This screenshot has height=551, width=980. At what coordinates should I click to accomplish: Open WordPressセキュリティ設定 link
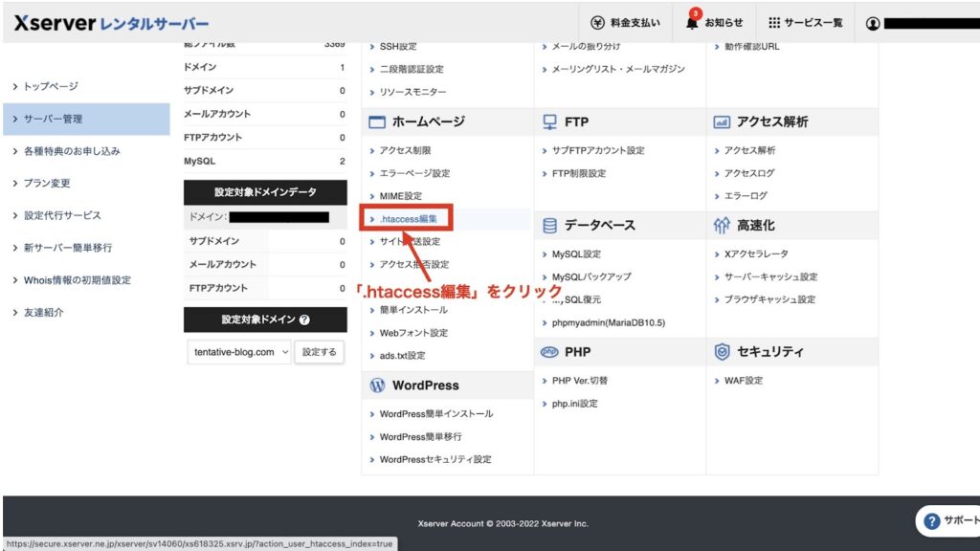pos(435,460)
